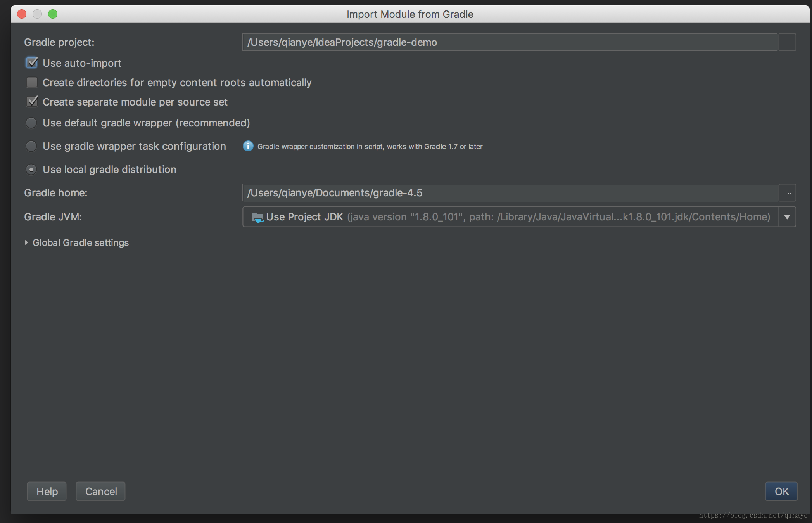
Task: Click the gray minimize window button
Action: coord(37,14)
